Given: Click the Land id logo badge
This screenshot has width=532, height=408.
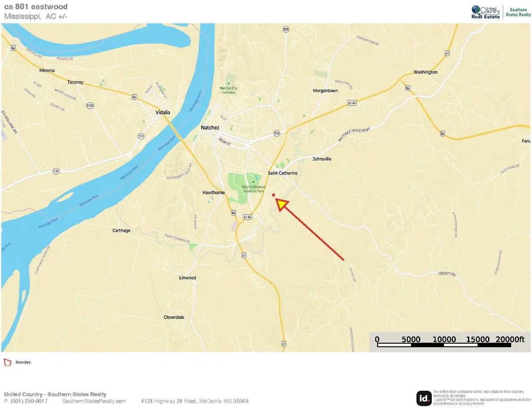Looking at the screenshot, I should click(x=423, y=398).
